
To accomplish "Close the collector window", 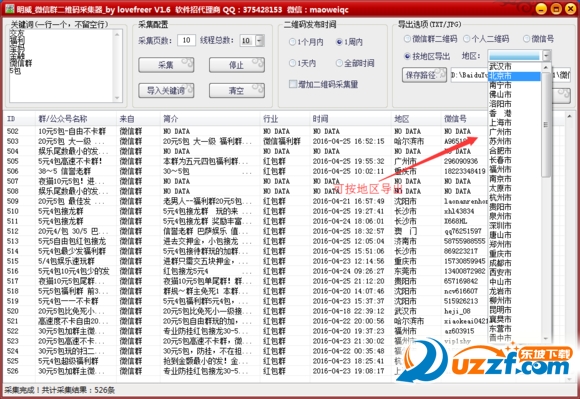I will pyautogui.click(x=570, y=9).
